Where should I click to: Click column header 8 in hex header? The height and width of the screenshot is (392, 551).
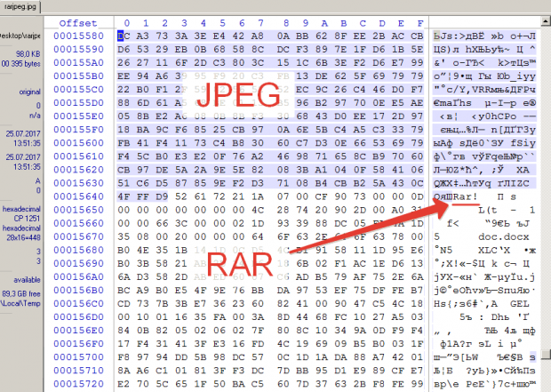[286, 23]
